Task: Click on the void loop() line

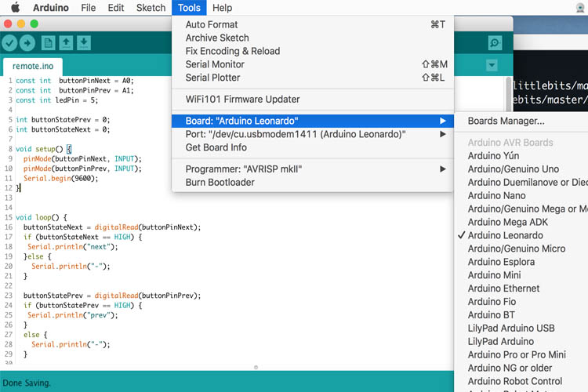Action: (42, 218)
